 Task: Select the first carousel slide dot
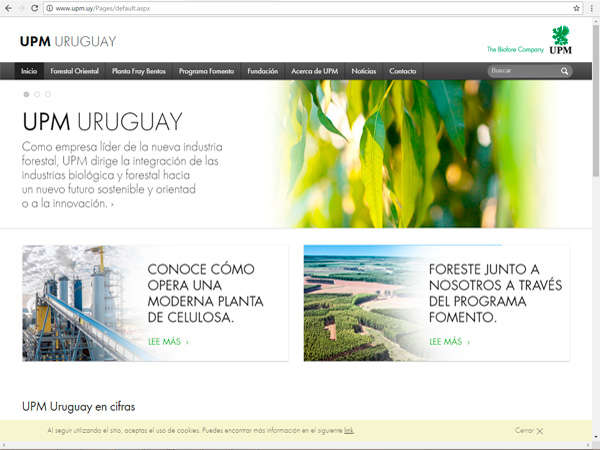(x=26, y=94)
